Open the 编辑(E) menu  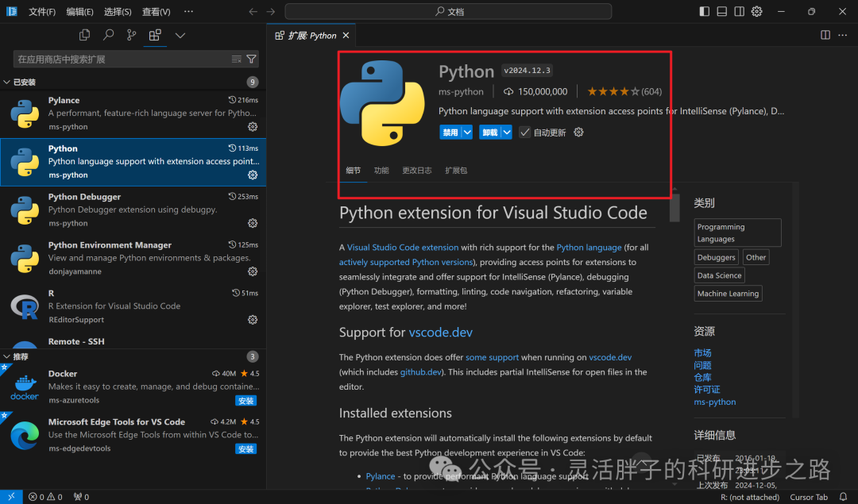[x=79, y=11]
